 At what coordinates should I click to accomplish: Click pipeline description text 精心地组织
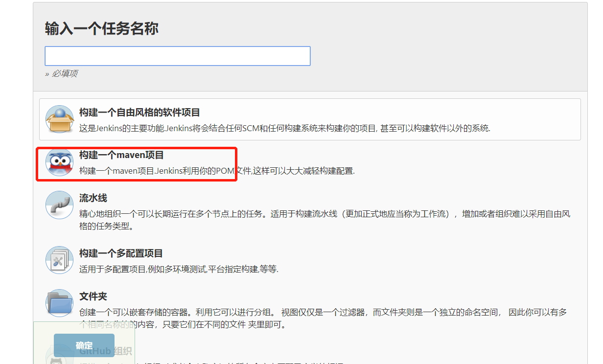click(x=325, y=220)
